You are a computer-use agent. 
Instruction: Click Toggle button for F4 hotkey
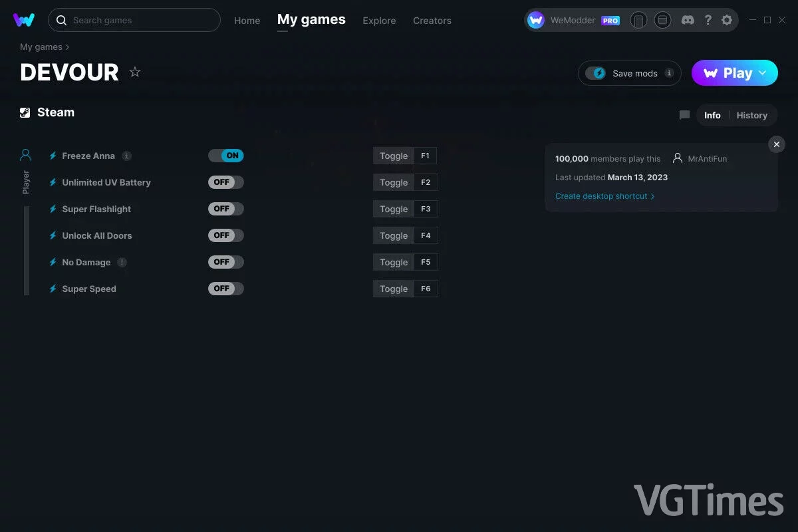394,235
